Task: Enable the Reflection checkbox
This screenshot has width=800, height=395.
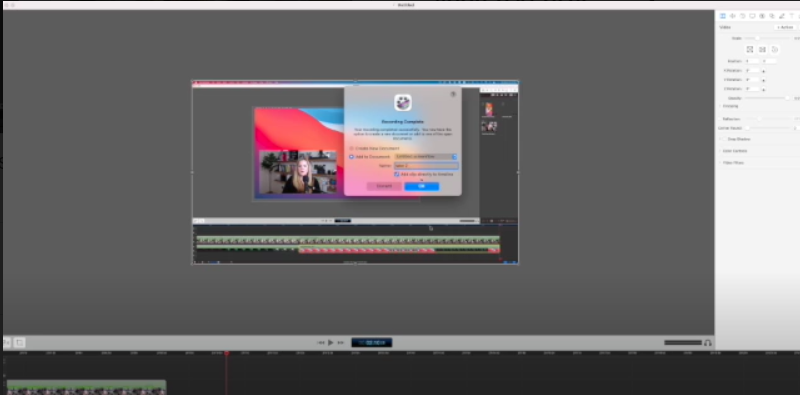Action: [719, 119]
